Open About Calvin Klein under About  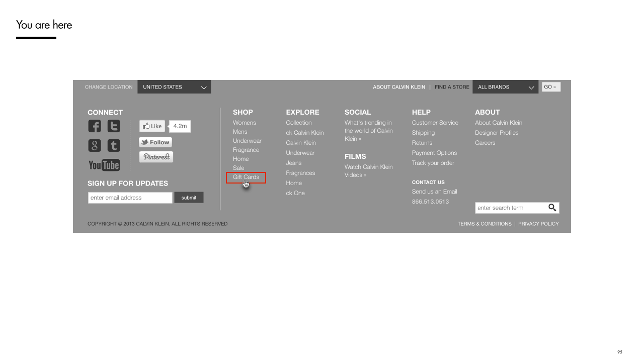pos(499,123)
